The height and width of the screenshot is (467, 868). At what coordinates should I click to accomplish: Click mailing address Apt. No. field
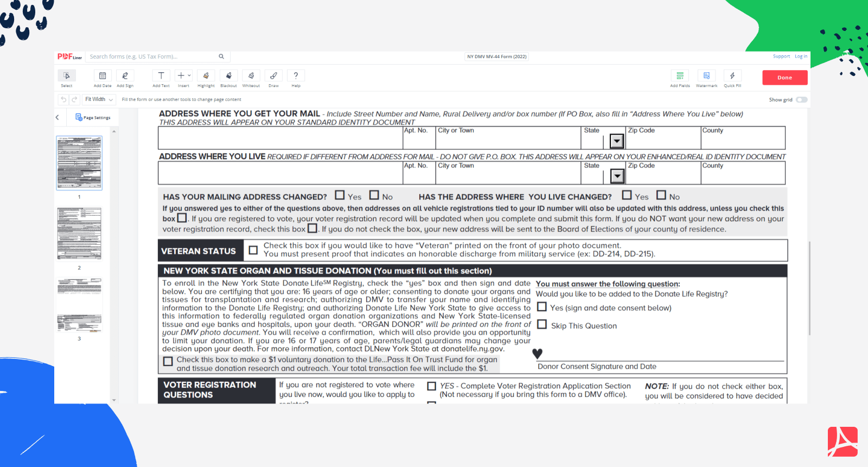pos(419,138)
